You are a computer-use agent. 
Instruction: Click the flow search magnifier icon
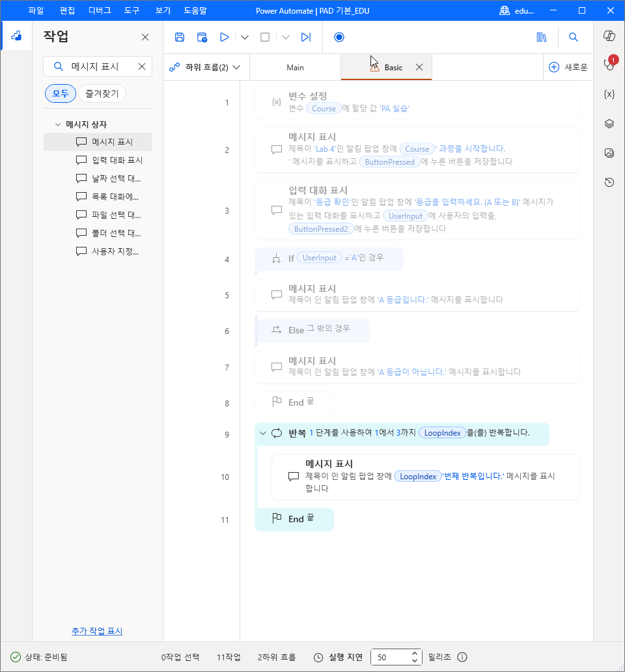(573, 37)
